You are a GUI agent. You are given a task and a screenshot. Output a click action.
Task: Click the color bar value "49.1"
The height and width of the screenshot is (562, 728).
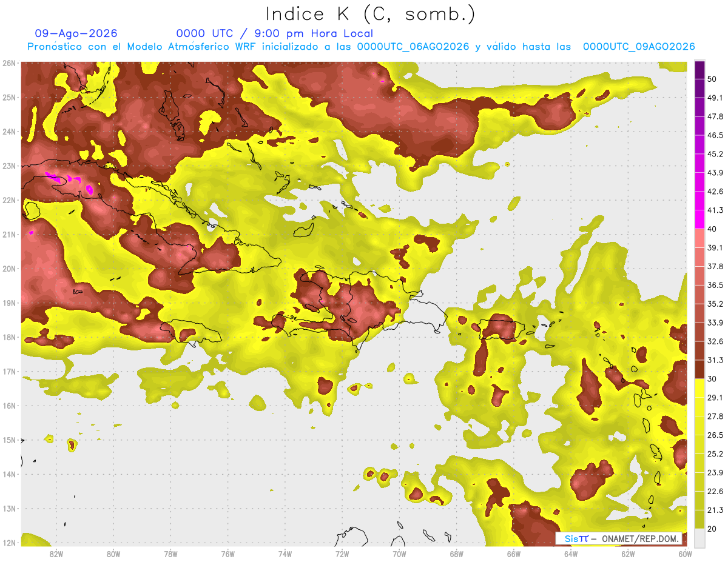[715, 98]
